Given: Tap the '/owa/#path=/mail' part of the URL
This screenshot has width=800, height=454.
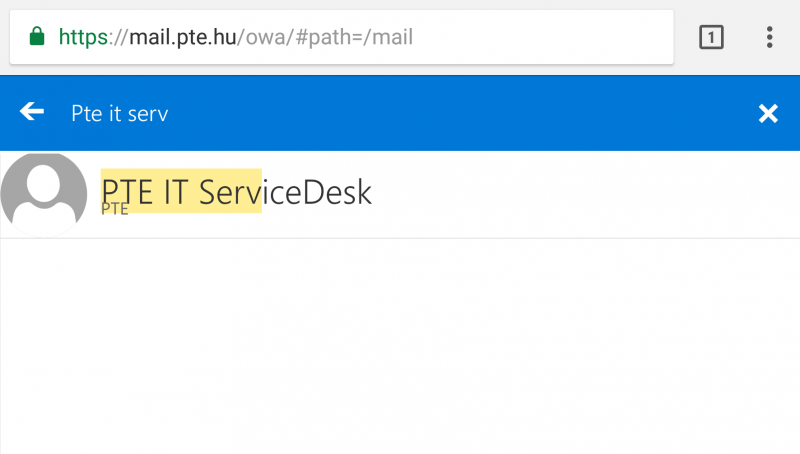Looking at the screenshot, I should [325, 37].
